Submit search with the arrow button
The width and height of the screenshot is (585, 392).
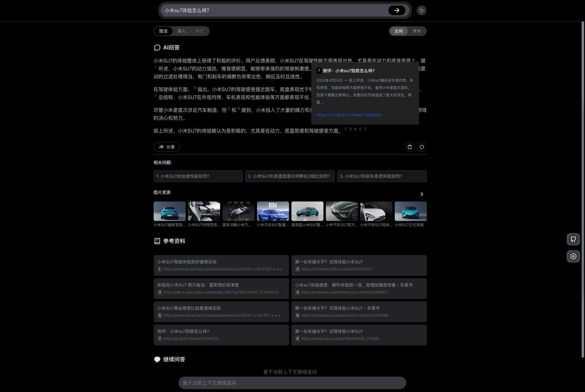(397, 10)
